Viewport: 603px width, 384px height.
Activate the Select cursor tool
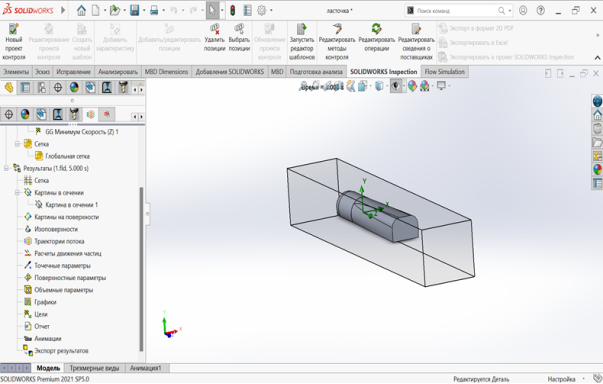click(212, 10)
